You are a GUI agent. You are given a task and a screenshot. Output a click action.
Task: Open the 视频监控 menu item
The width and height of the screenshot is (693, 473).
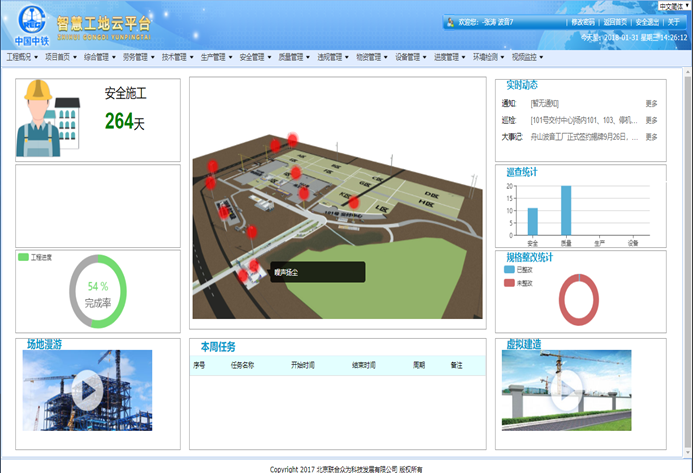[529, 58]
